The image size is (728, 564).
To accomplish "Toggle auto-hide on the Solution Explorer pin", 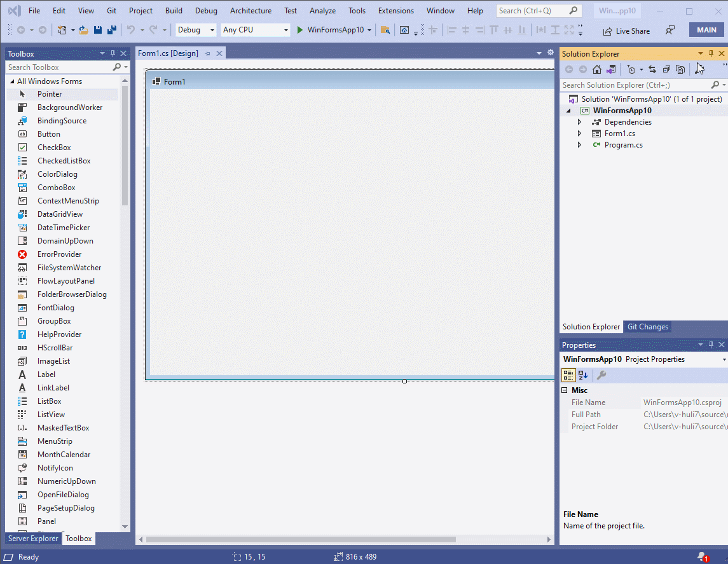I will [x=712, y=53].
